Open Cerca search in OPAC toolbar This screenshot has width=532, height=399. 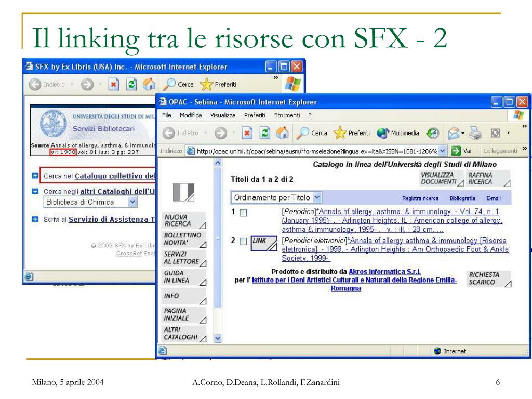coord(312,133)
